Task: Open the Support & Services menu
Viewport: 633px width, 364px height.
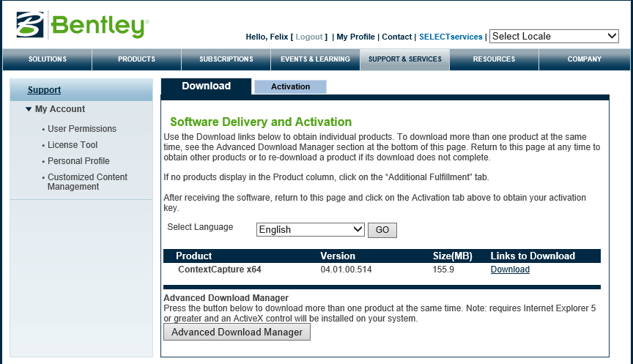Action: [x=405, y=59]
